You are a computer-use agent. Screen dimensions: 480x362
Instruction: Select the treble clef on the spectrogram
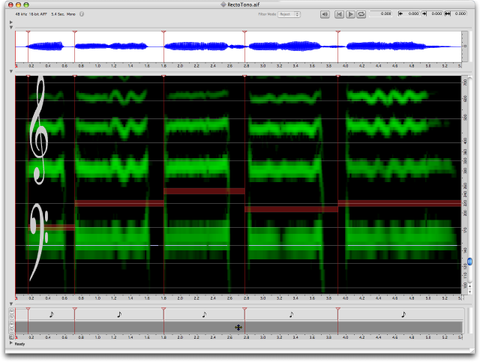click(39, 130)
